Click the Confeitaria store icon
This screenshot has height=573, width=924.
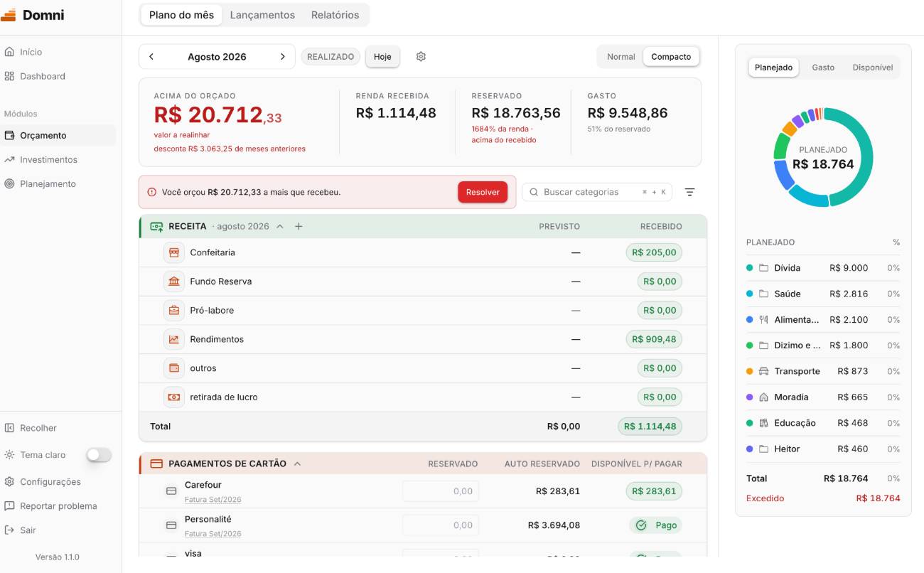pos(174,252)
